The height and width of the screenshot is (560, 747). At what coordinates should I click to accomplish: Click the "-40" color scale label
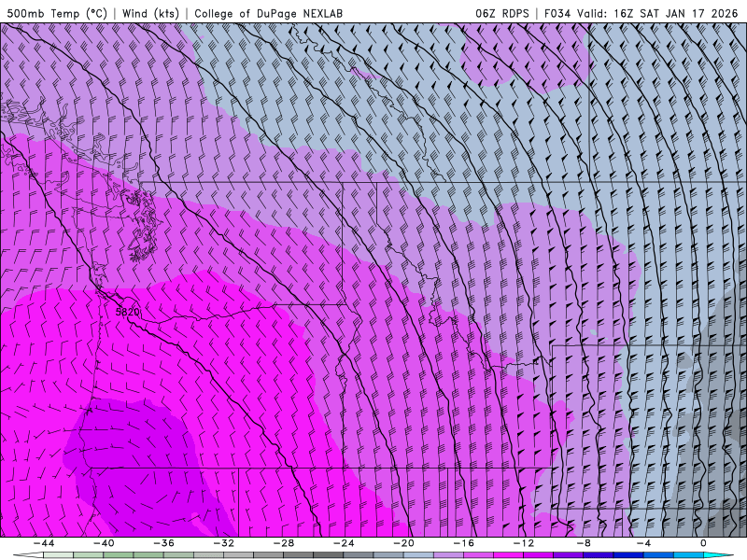(104, 543)
